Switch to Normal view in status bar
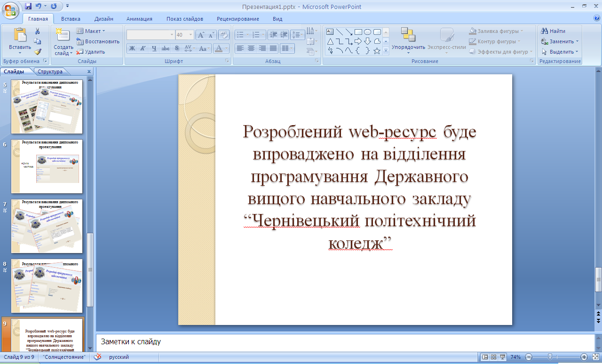This screenshot has height=364, width=602. click(486, 357)
